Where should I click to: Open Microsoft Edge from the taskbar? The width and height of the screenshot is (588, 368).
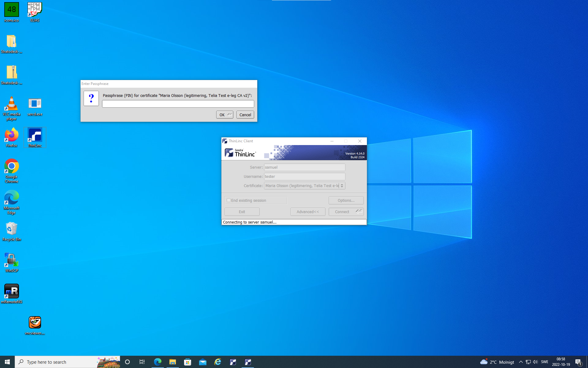(x=158, y=362)
